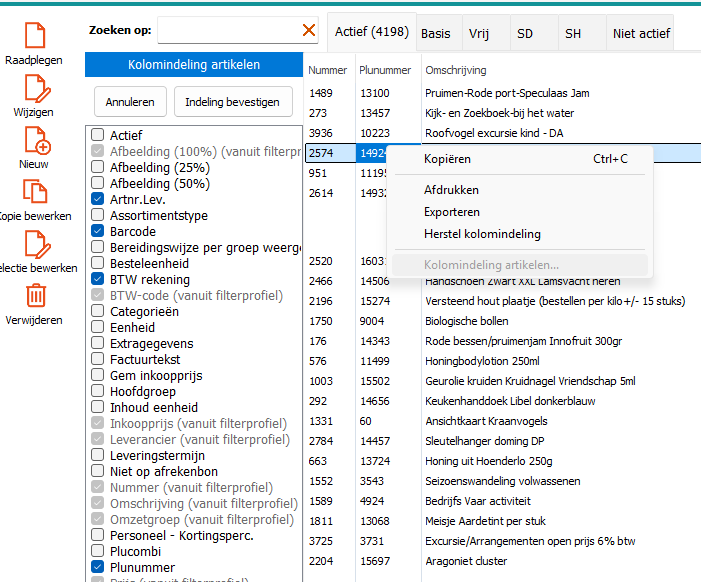Image resolution: width=701 pixels, height=582 pixels.
Task: Open the Wijzigen edit icon
Action: pos(34,87)
